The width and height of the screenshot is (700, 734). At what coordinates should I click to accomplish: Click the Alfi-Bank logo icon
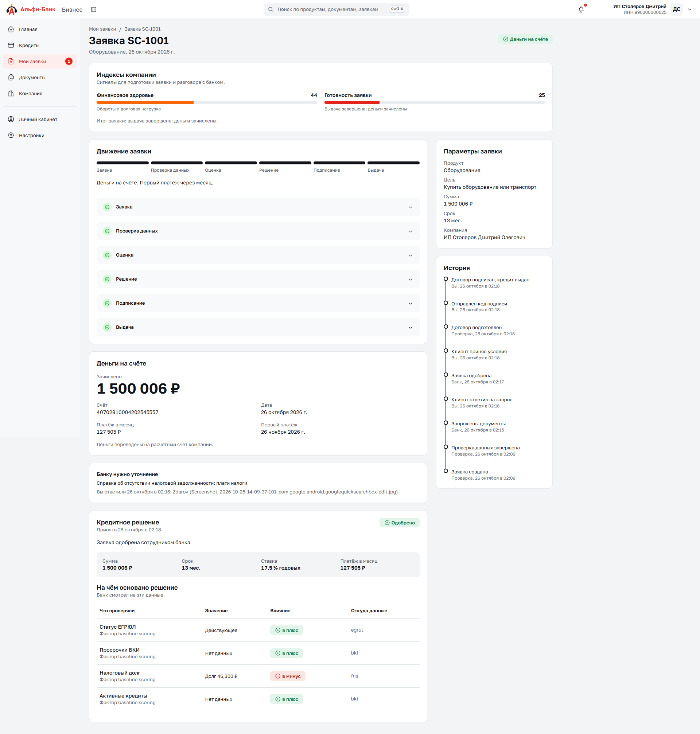pyautogui.click(x=12, y=9)
